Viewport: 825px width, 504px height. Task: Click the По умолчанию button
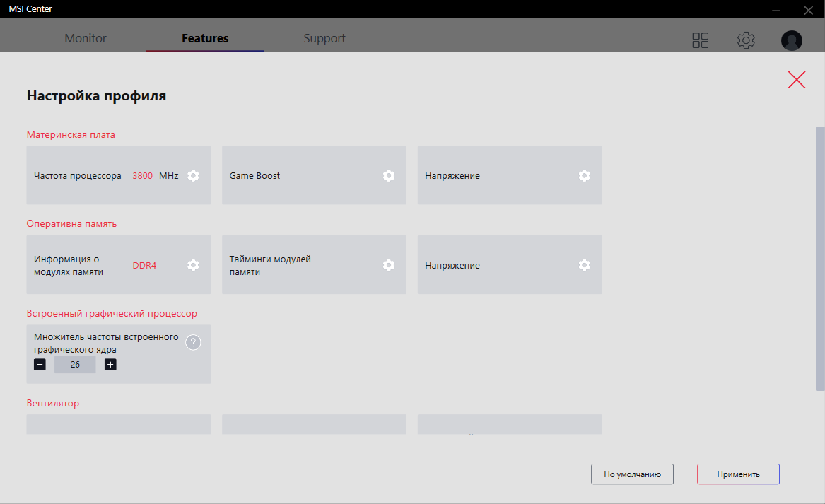pos(632,474)
